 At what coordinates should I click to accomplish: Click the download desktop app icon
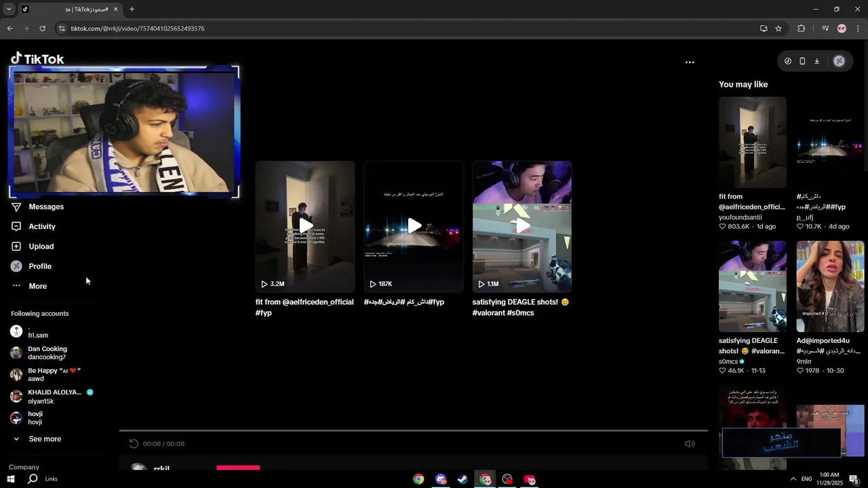pos(817,61)
